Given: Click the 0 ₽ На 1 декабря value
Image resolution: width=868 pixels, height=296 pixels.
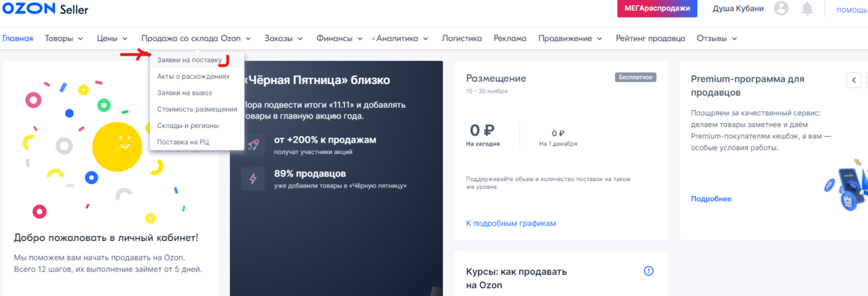Looking at the screenshot, I should click(x=558, y=134).
